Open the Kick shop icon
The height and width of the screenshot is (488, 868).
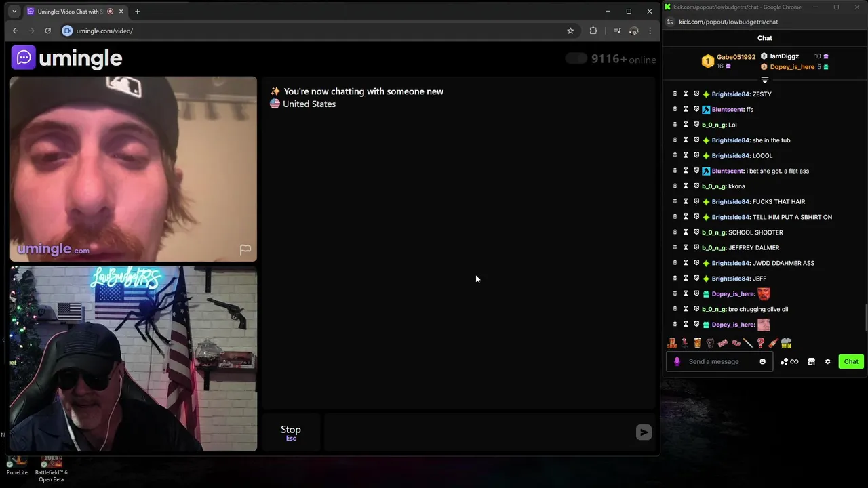click(x=811, y=361)
